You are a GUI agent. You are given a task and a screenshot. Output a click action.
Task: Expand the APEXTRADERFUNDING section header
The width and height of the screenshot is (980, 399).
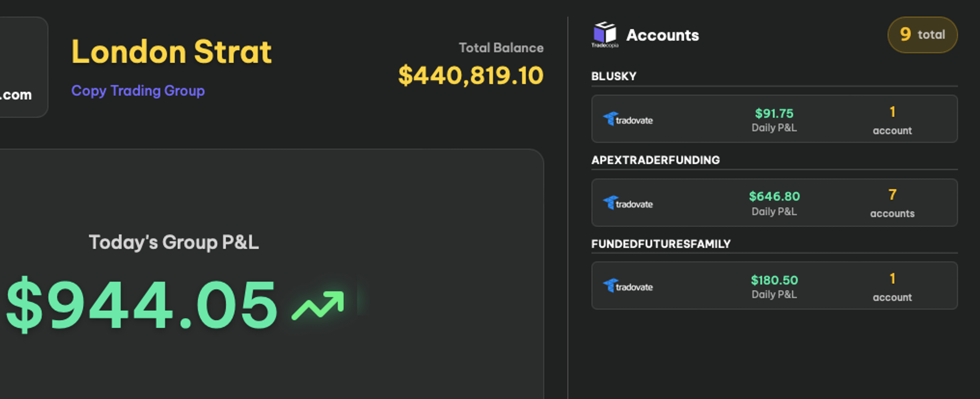pyautogui.click(x=655, y=160)
